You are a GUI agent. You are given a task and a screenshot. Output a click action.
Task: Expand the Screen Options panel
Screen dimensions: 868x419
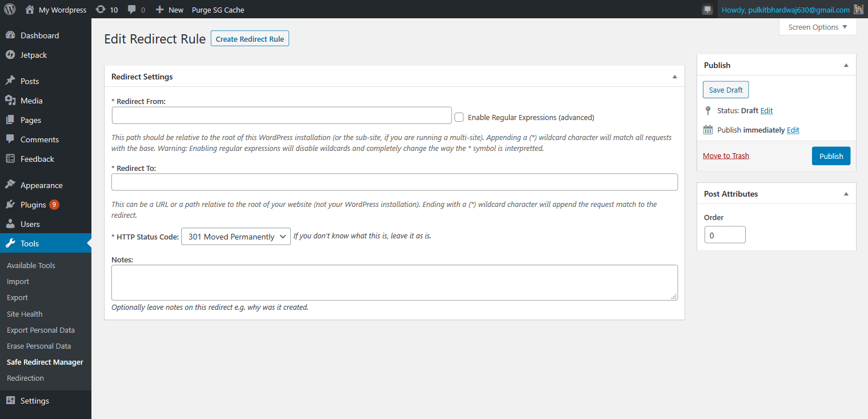[817, 27]
